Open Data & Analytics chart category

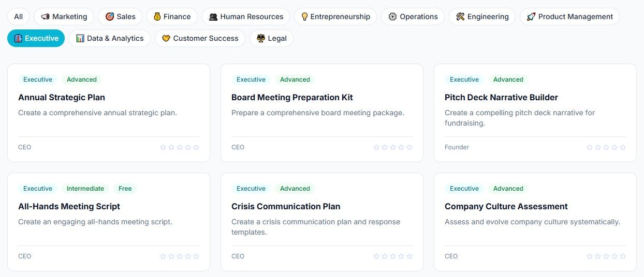click(110, 38)
